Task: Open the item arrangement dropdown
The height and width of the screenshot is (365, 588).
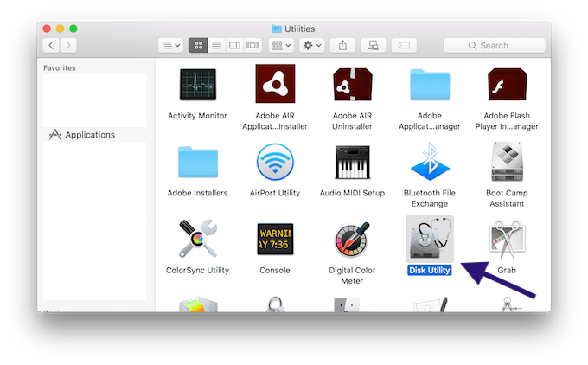Action: (281, 45)
